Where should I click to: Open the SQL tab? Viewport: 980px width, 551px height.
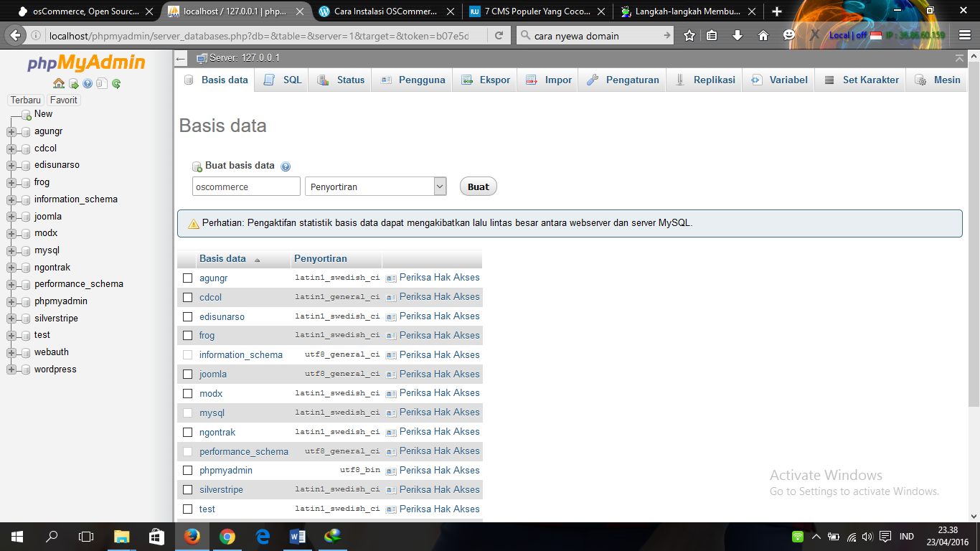coord(282,80)
